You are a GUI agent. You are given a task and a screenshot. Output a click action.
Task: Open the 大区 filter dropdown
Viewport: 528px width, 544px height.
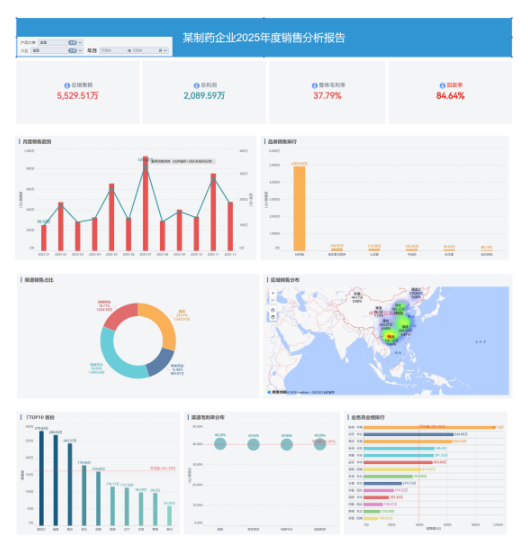tap(57, 50)
